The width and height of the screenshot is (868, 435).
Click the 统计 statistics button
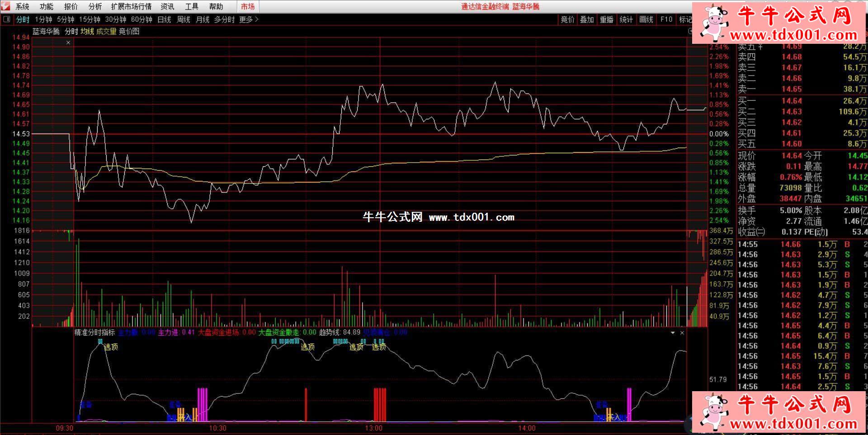tap(626, 19)
